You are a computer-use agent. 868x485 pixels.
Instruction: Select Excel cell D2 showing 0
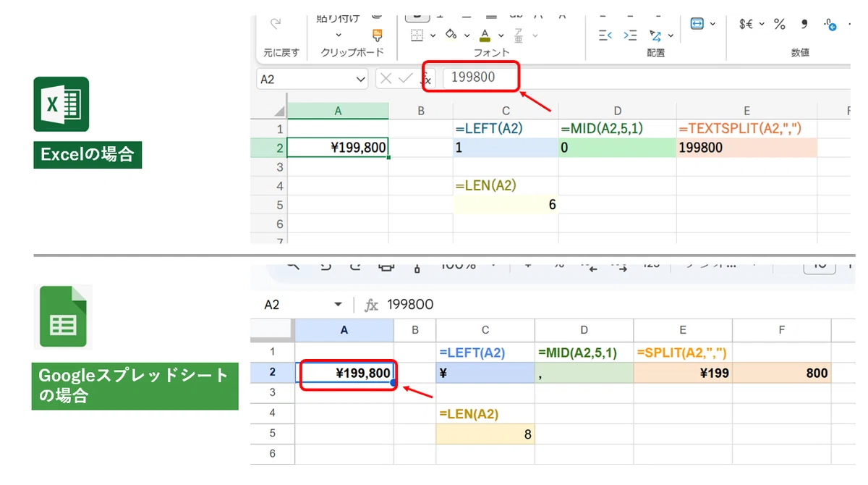pyautogui.click(x=618, y=148)
